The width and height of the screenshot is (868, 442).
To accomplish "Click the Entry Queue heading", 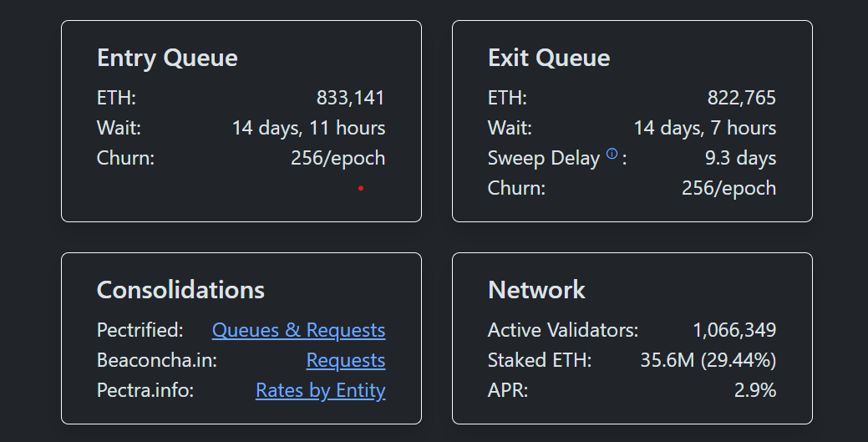I will click(x=167, y=58).
